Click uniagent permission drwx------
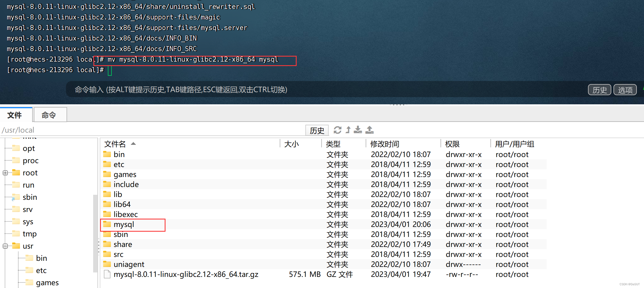This screenshot has width=644, height=288. (x=463, y=264)
